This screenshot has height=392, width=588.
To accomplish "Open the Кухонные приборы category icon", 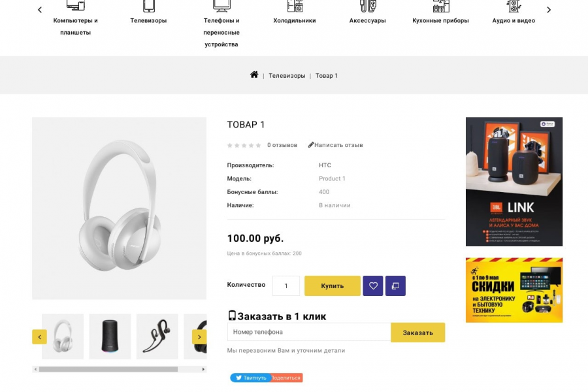I will click(440, 7).
